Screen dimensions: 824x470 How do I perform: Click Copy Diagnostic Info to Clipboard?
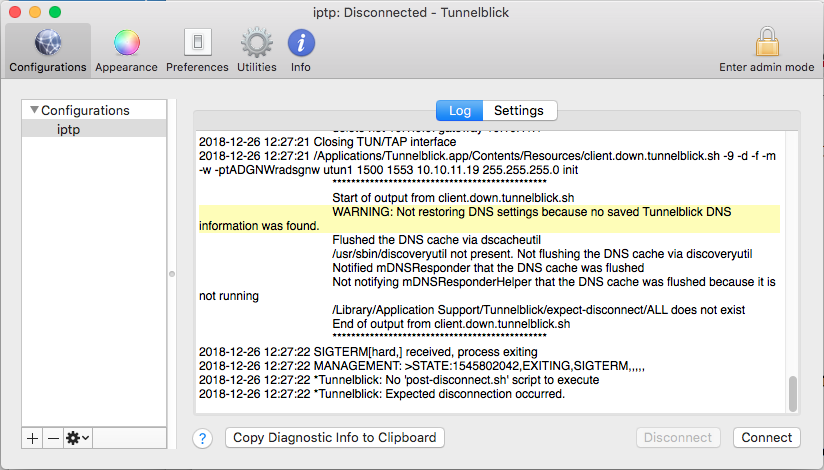coord(334,438)
